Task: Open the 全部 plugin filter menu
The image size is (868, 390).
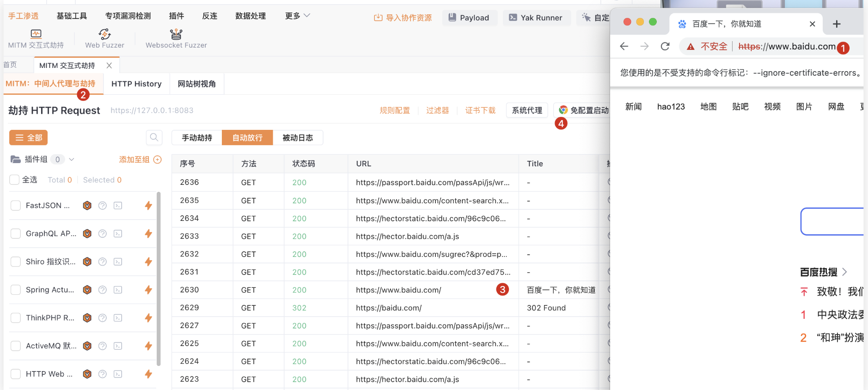Action: tap(28, 138)
